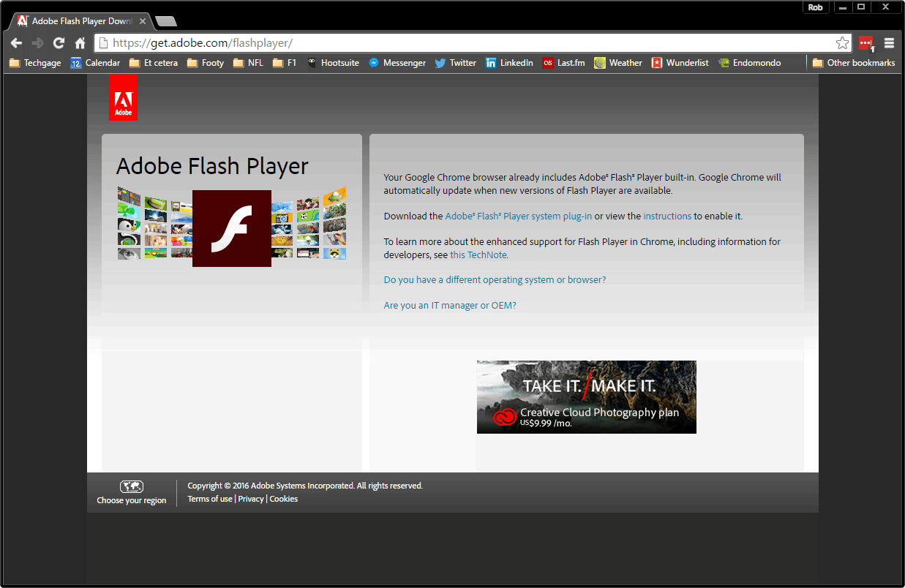The width and height of the screenshot is (905, 588).
Task: Click different operating system or browser link
Action: (x=495, y=280)
